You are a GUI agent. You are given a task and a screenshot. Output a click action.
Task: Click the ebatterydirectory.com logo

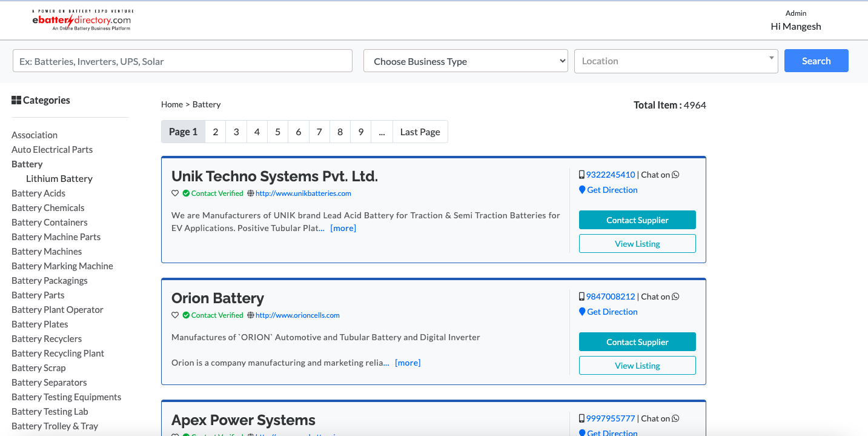pos(82,20)
